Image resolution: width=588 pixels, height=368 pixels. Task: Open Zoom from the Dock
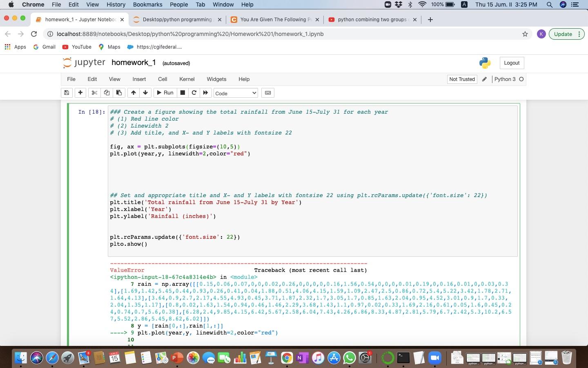click(435, 358)
